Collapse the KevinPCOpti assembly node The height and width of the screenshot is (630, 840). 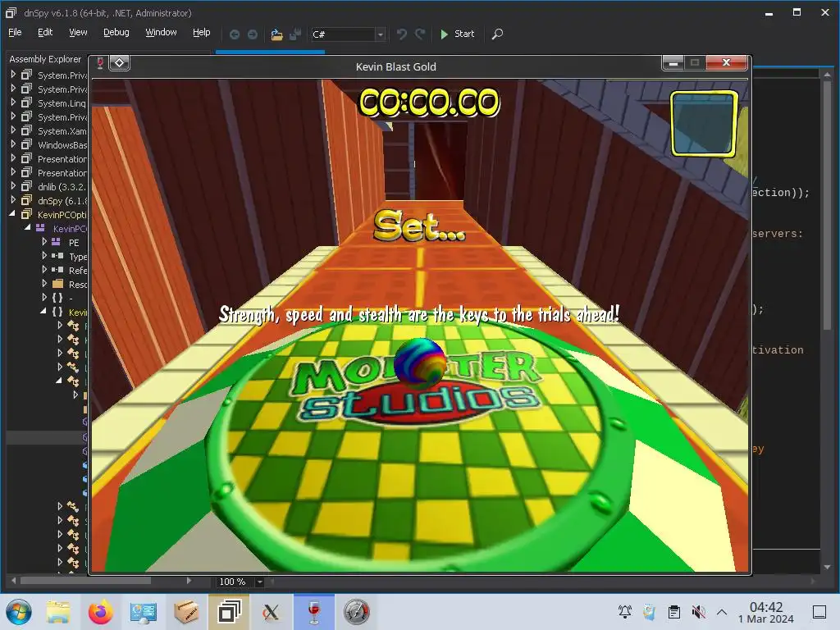(12, 213)
